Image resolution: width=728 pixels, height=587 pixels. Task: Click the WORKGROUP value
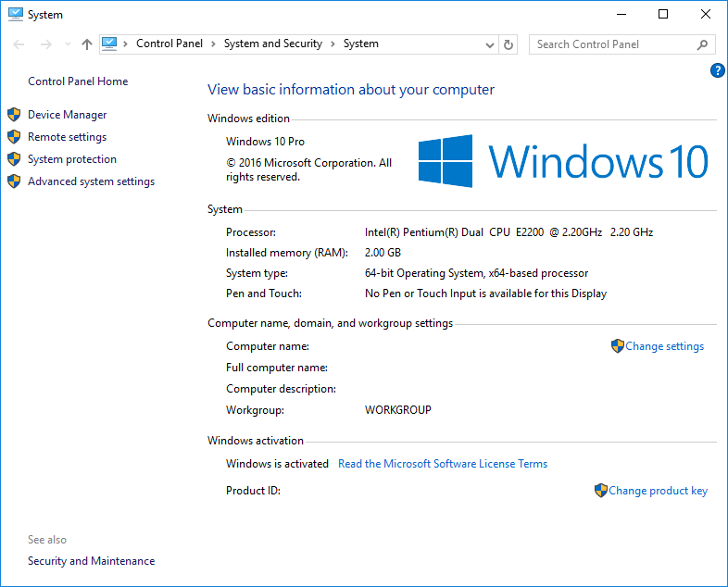point(398,410)
